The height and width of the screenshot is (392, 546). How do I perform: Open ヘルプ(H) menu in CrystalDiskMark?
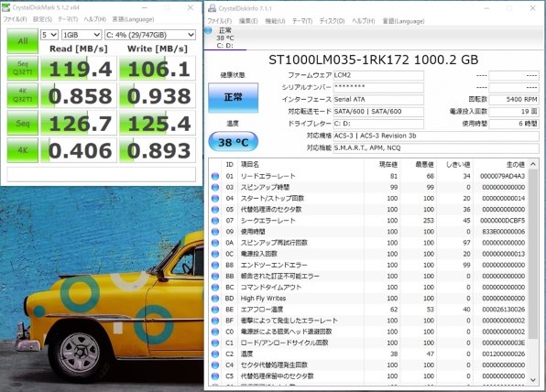94,19
